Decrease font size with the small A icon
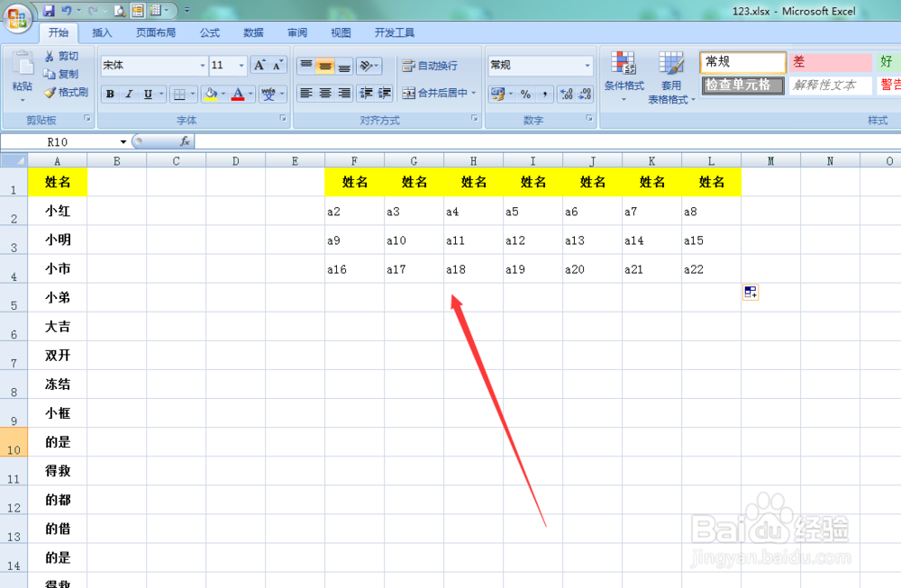The height and width of the screenshot is (588, 901). coord(278,65)
